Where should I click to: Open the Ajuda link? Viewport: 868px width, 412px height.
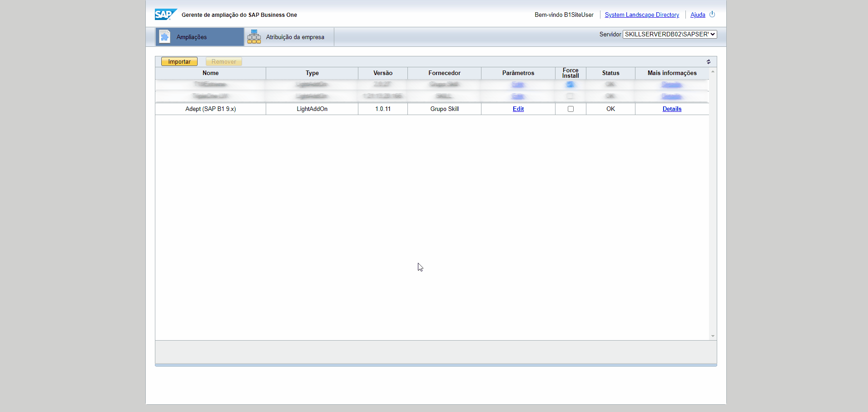click(698, 15)
